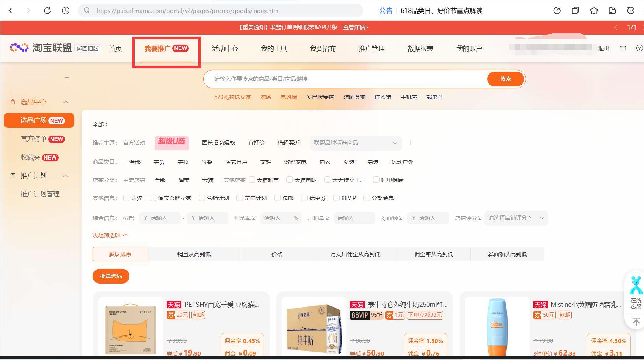
Task: Tick the 优惠券 checkbox
Action: [304, 198]
